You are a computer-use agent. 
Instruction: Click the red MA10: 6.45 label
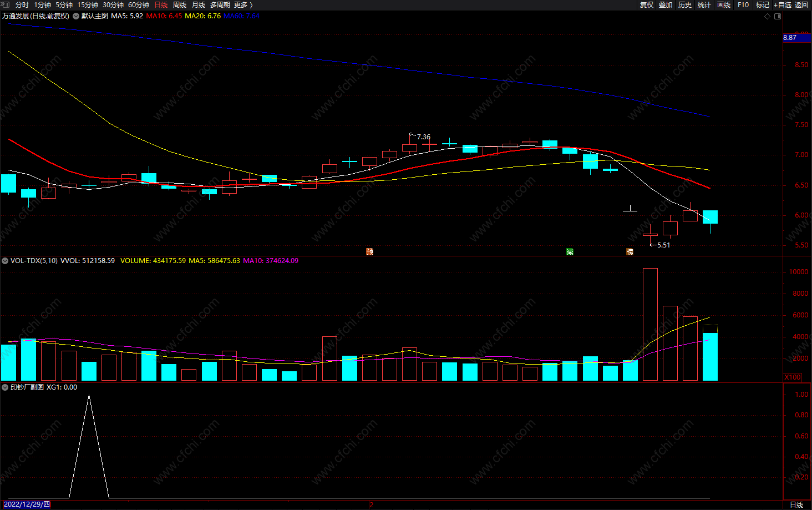point(164,16)
